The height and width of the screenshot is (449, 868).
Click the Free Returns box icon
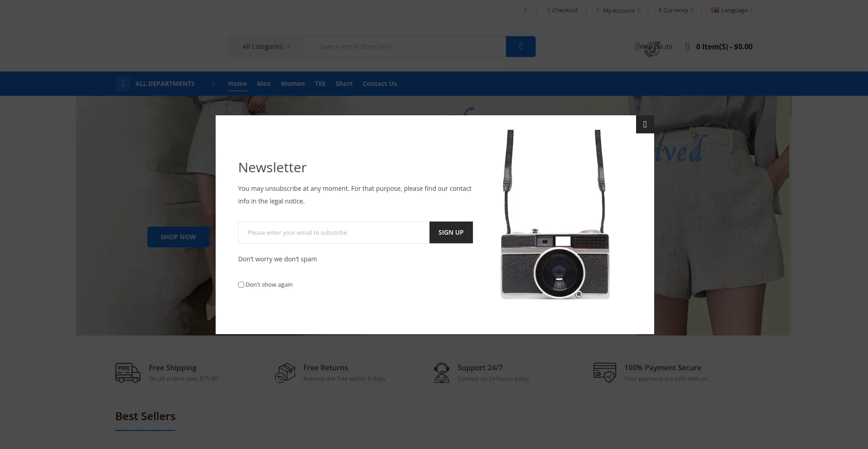pyautogui.click(x=285, y=373)
